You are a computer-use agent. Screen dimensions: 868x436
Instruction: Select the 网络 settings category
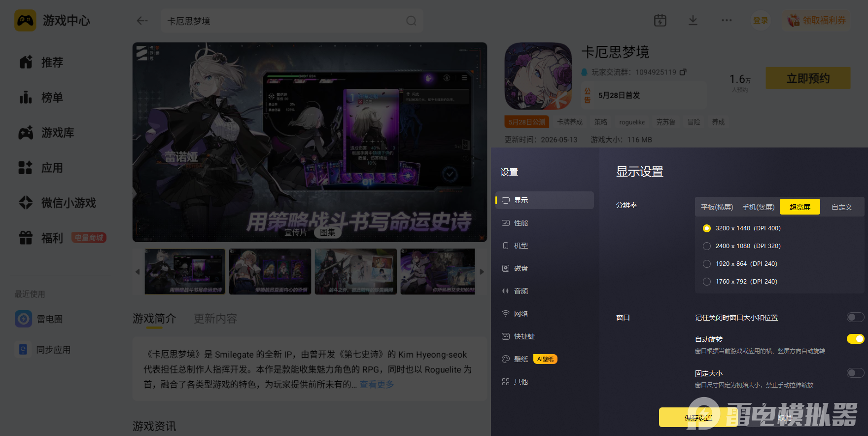click(x=545, y=314)
